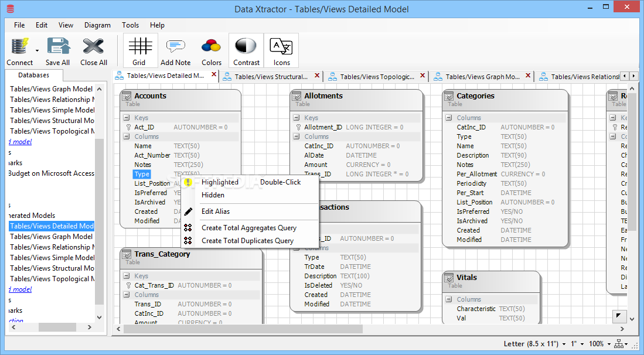644x355 pixels.
Task: Open the Help menu
Action: pos(157,25)
